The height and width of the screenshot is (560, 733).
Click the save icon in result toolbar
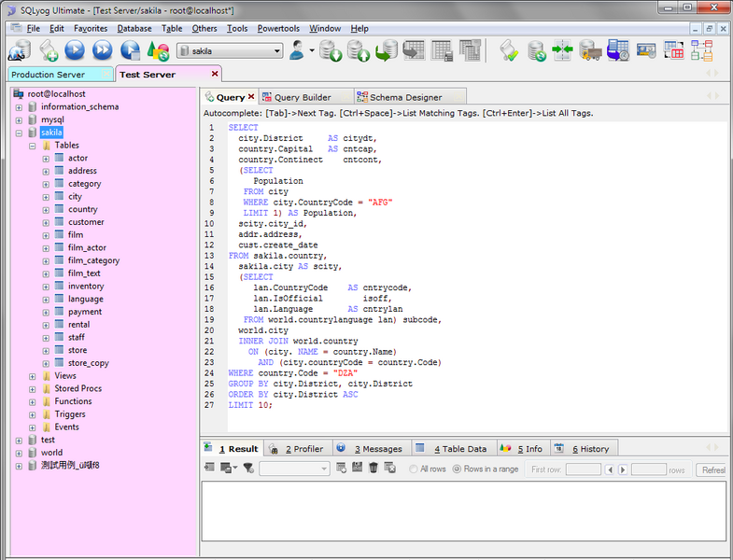coord(358,469)
